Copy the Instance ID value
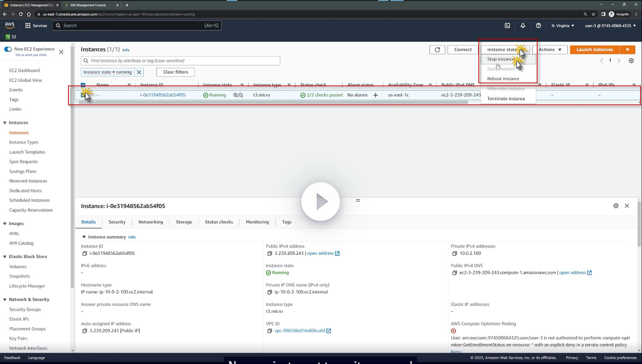The height and width of the screenshot is (364, 642). click(x=84, y=254)
